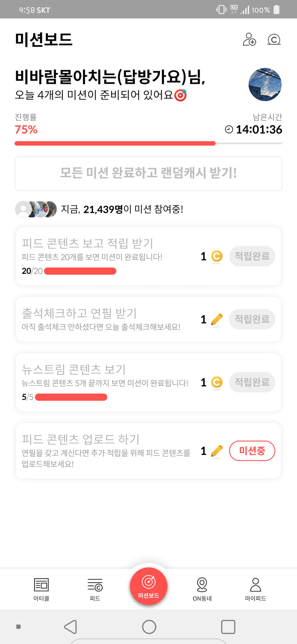The width and height of the screenshot is (297, 644).
Task: Switch to the 아티클 tab
Action: pos(41,589)
